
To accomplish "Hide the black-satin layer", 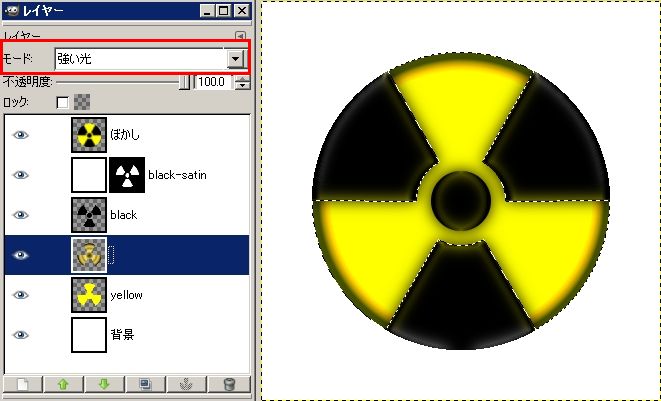I will click(x=21, y=175).
